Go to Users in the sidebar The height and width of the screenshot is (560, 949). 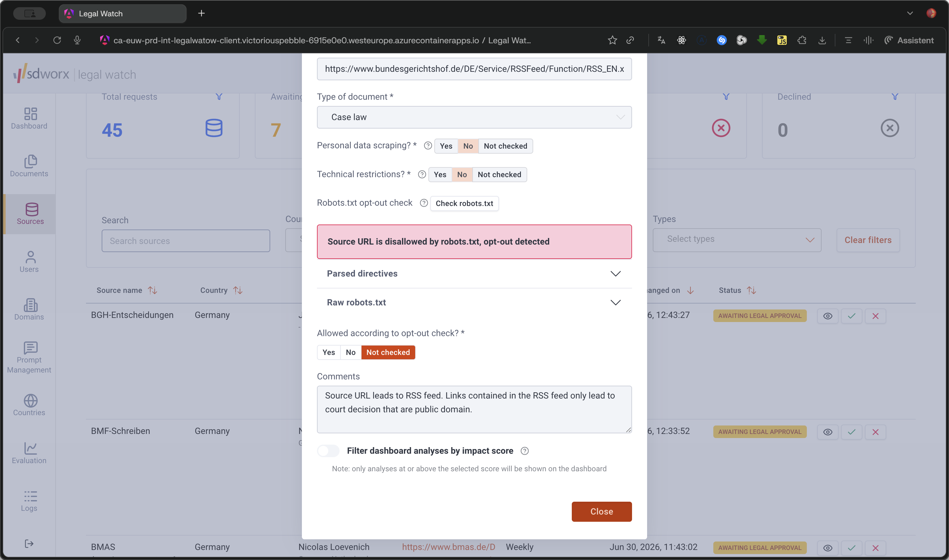click(29, 262)
